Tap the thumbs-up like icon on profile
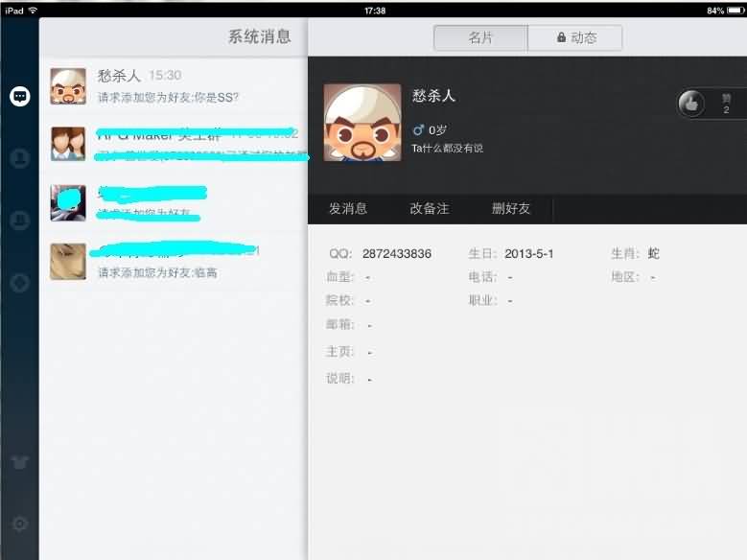This screenshot has width=747, height=560. (690, 103)
